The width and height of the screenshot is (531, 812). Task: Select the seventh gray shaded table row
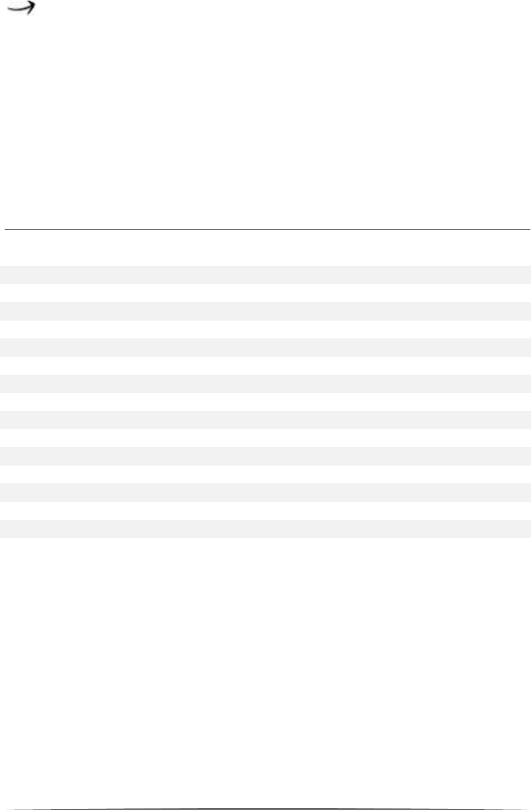point(265,493)
